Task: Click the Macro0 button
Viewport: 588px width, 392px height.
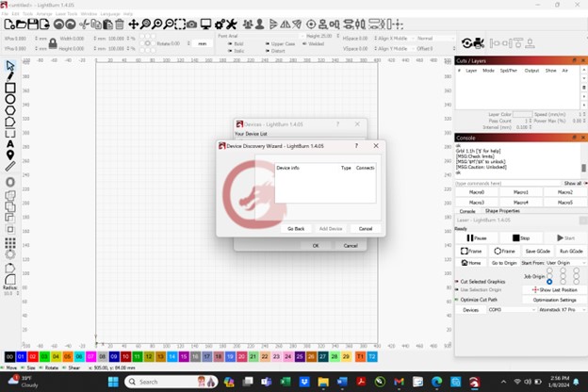Action: click(x=477, y=192)
